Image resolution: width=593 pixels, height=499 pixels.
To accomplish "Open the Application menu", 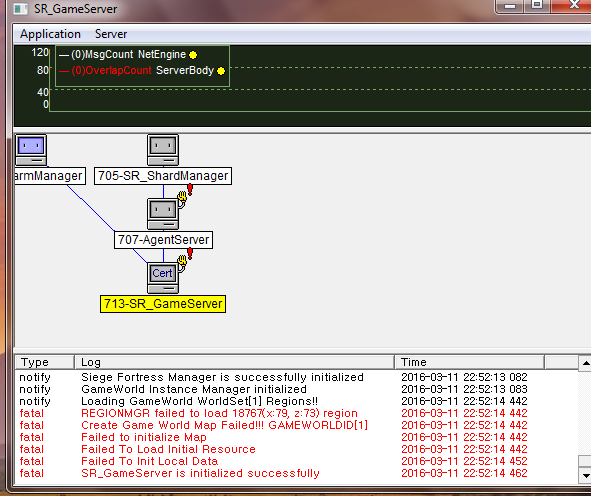I will coord(50,34).
